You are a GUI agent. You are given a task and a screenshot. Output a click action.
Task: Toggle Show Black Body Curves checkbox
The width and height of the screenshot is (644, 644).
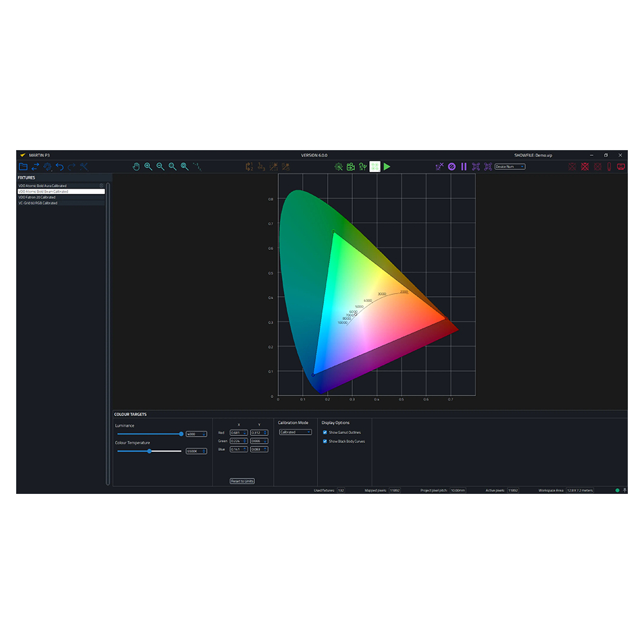pyautogui.click(x=325, y=442)
